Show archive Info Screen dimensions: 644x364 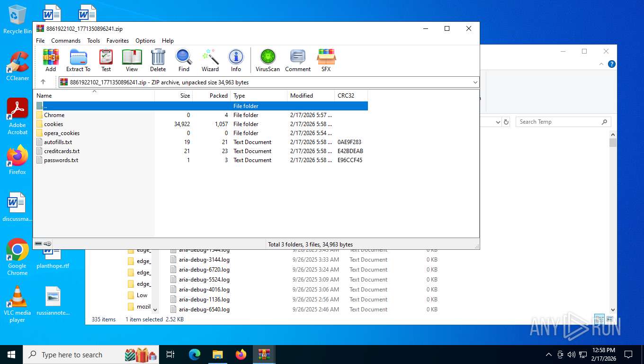[x=236, y=60]
